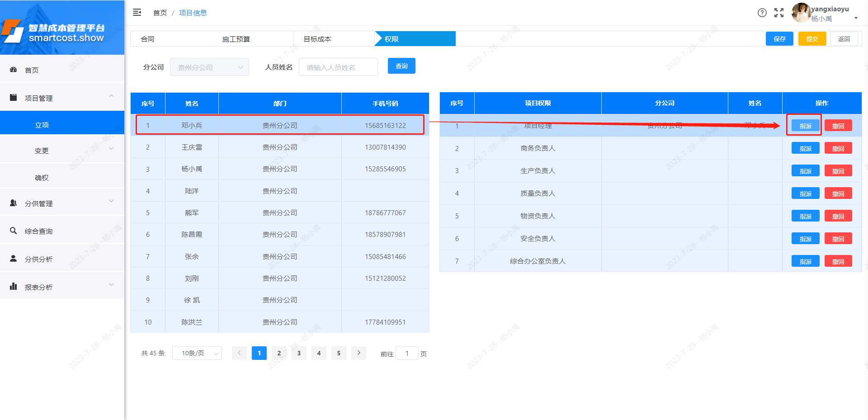Click the 综合查询 magnifier icon in sidebar
The width and height of the screenshot is (868, 420).
14,231
